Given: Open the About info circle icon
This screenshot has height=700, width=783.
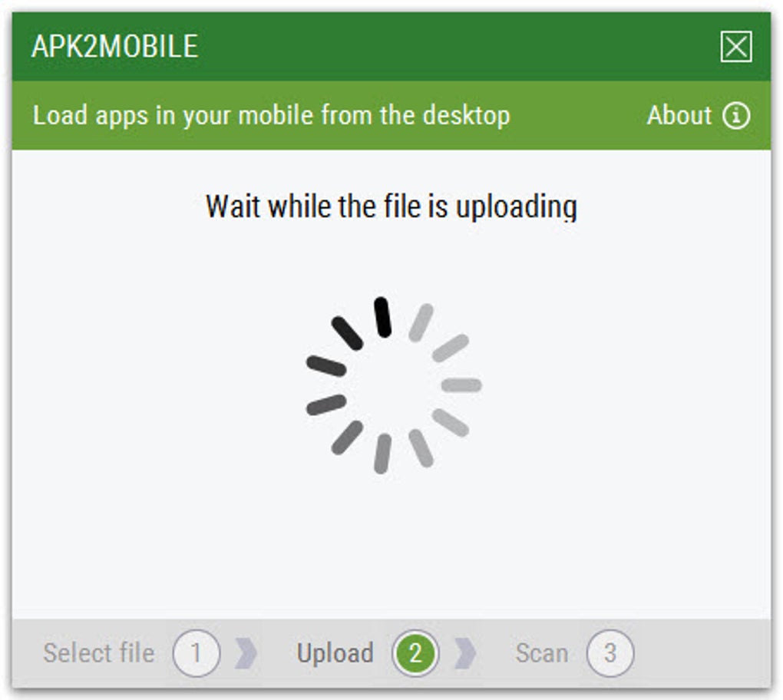Looking at the screenshot, I should tap(736, 116).
